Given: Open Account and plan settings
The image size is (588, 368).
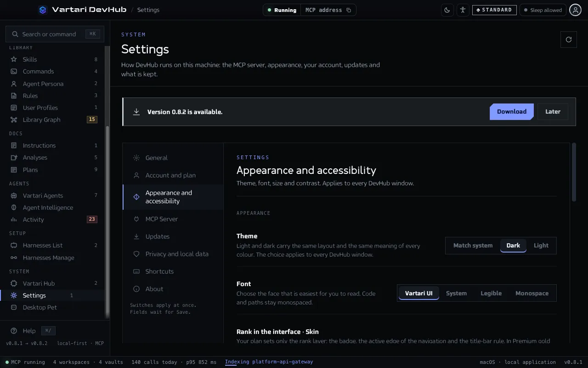Looking at the screenshot, I should click(x=173, y=175).
